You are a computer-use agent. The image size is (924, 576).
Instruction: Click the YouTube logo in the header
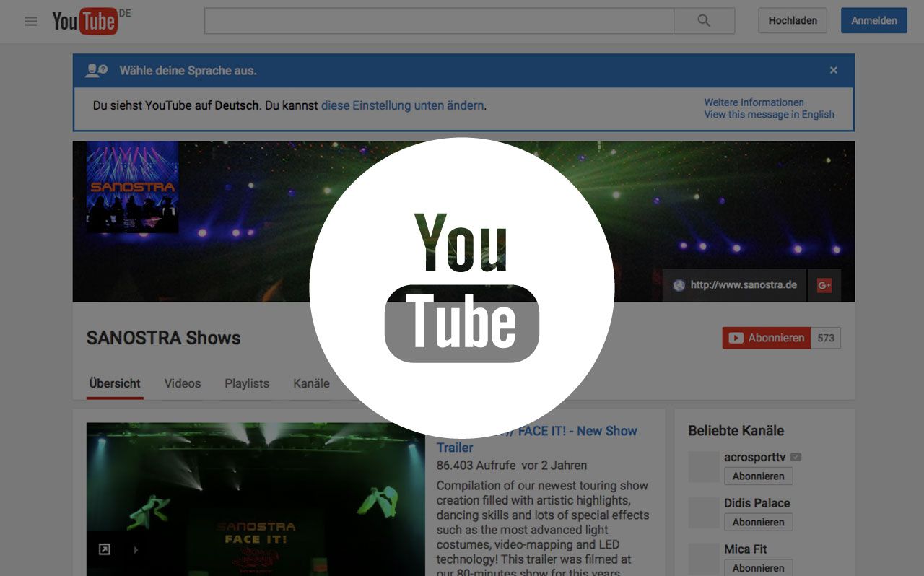click(x=85, y=21)
